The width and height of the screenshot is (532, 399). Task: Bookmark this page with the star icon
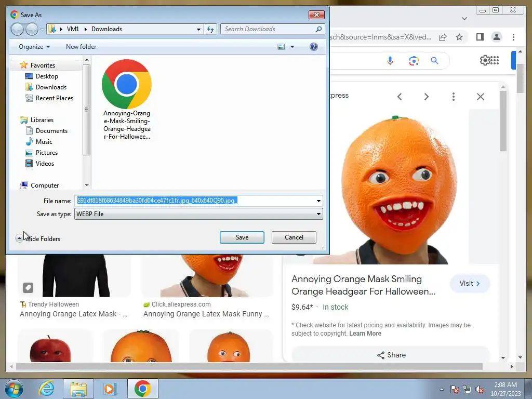click(x=459, y=37)
